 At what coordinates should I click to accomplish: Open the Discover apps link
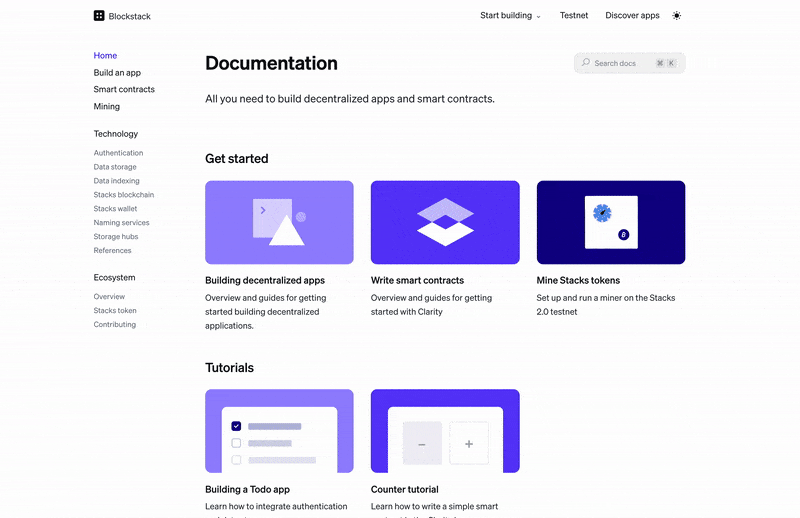click(x=632, y=16)
